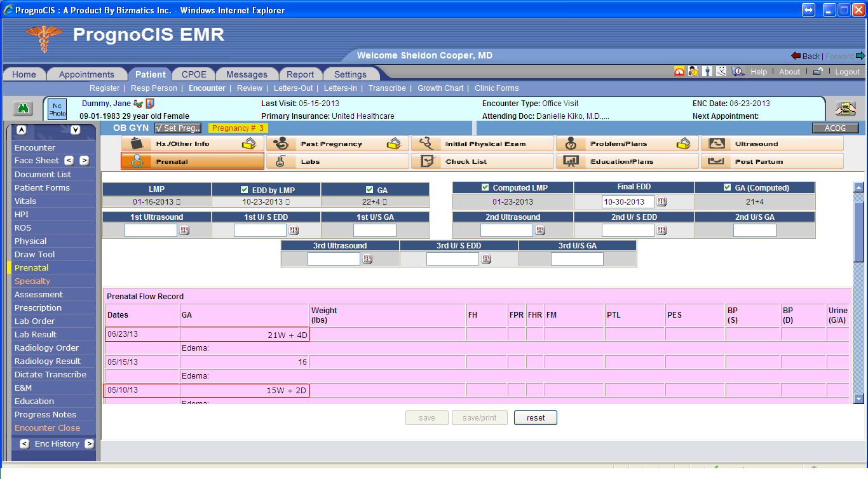Click the standing man icon in header

[x=707, y=72]
